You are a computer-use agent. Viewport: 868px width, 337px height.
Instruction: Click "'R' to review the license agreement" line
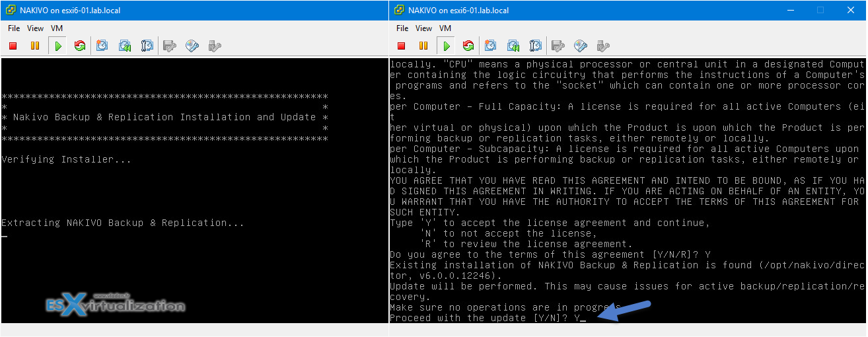pyautogui.click(x=526, y=244)
